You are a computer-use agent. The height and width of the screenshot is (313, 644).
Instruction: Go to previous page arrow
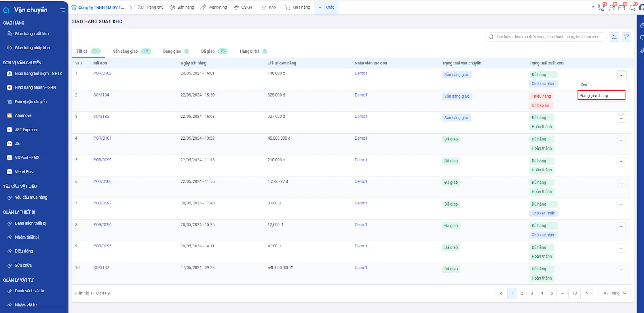[501, 293]
